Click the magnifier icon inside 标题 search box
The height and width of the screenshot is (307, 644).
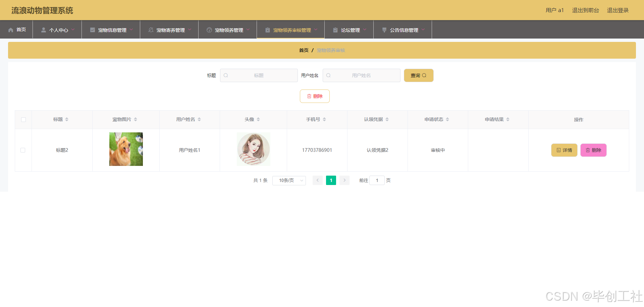[226, 75]
